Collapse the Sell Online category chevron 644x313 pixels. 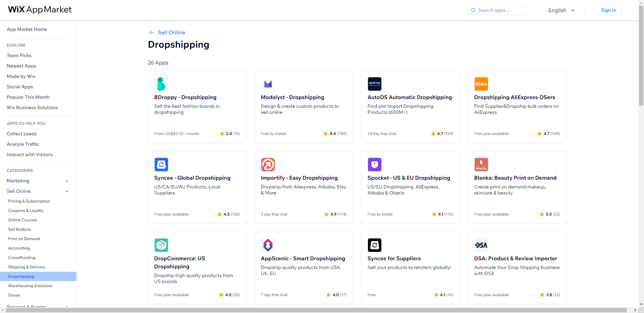pyautogui.click(x=67, y=191)
